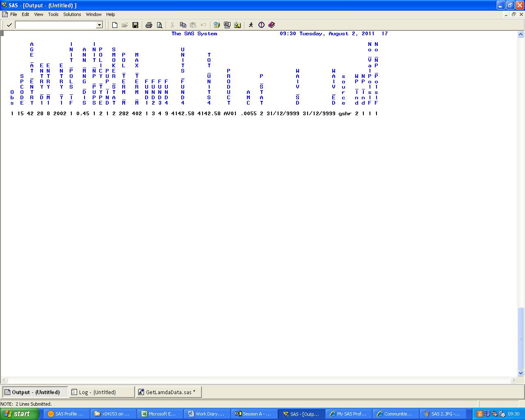Click the Print icon
525x420 pixels.
149,25
